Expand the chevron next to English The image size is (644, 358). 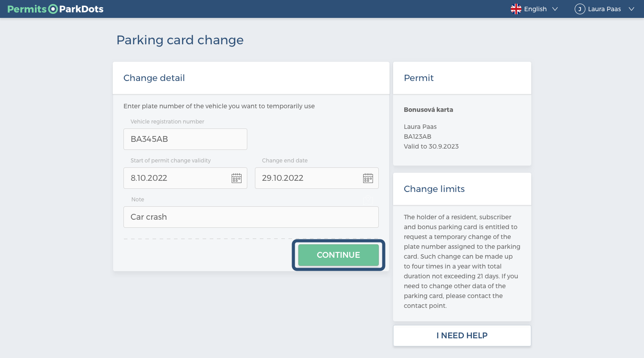555,9
